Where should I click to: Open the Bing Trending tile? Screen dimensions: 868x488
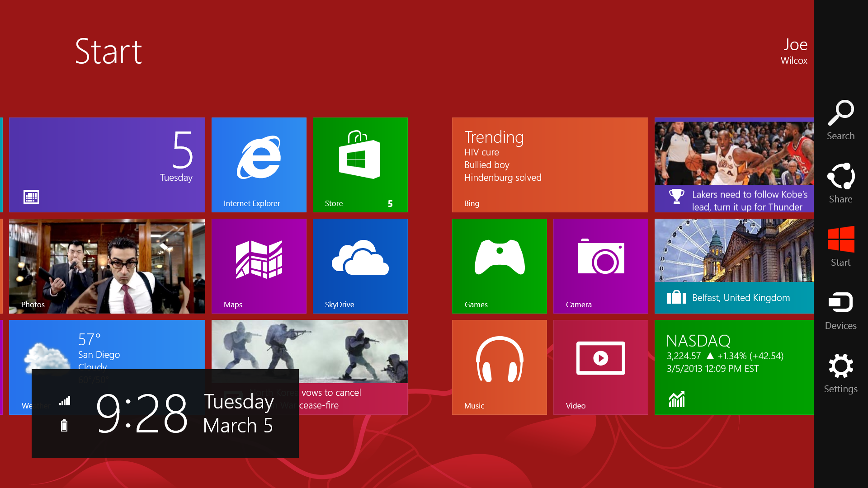tap(550, 164)
